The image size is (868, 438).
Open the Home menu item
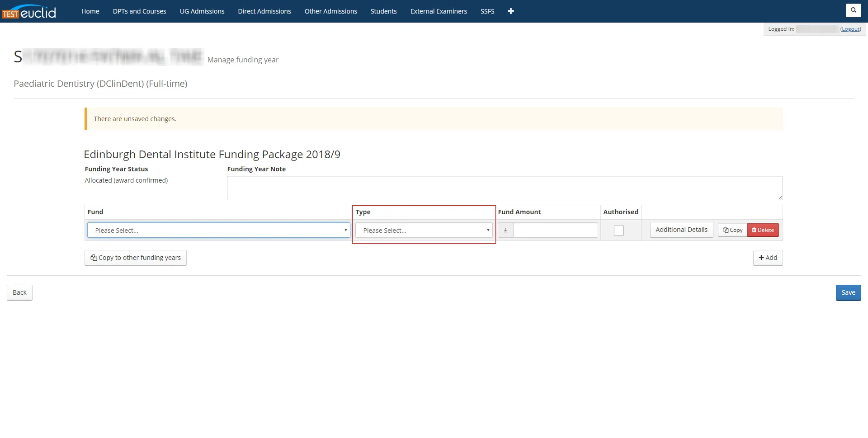click(90, 11)
